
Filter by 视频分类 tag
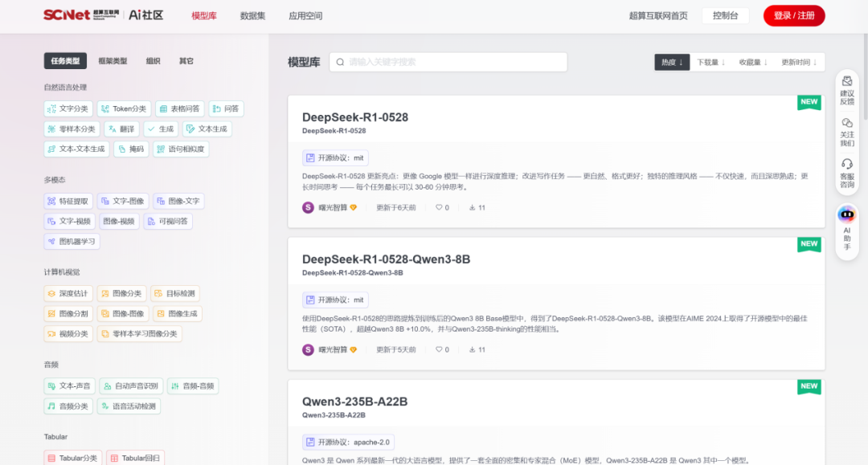(68, 334)
